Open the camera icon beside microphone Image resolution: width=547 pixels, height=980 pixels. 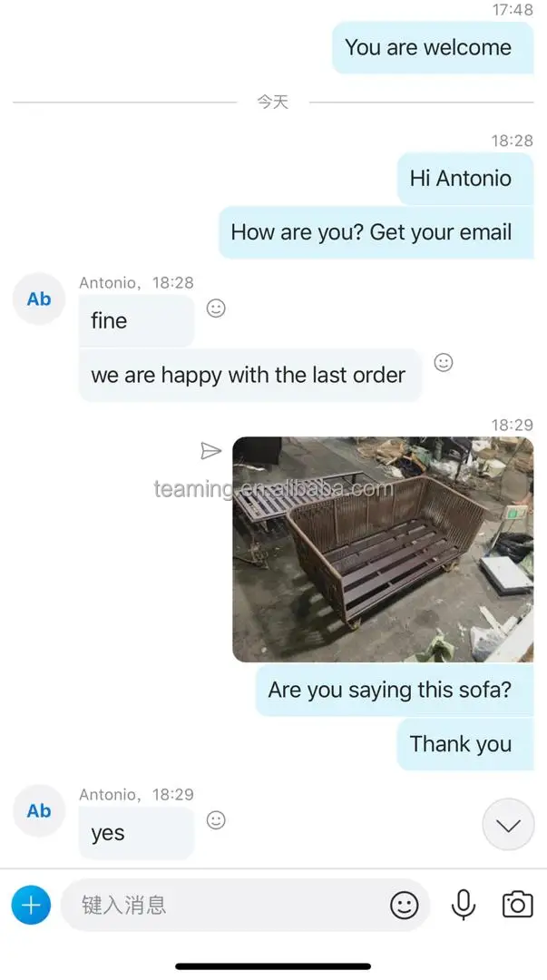click(x=518, y=905)
